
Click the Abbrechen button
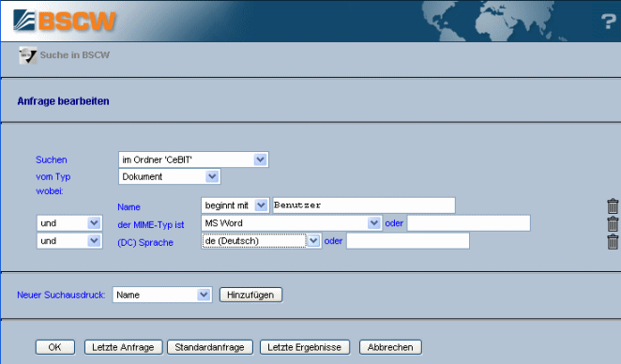(390, 347)
